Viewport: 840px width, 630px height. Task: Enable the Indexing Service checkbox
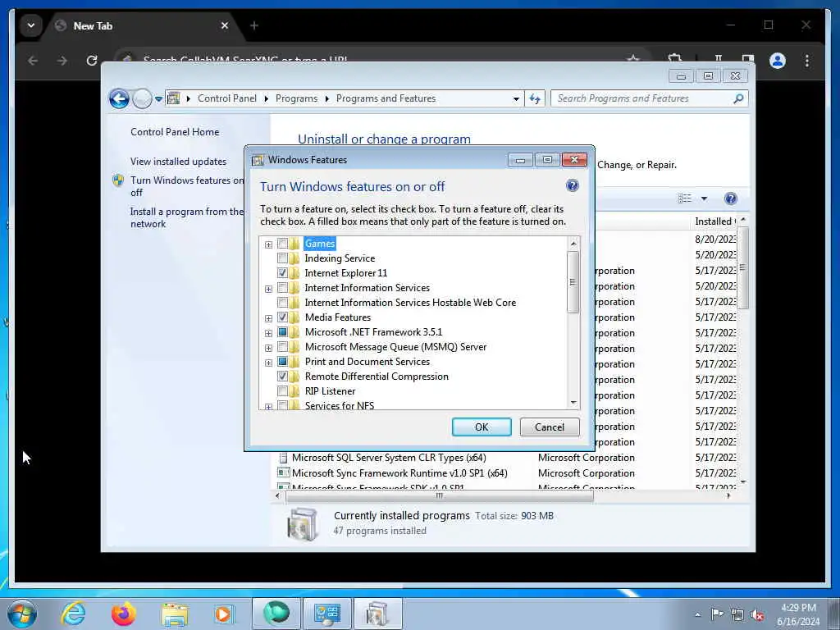point(282,258)
